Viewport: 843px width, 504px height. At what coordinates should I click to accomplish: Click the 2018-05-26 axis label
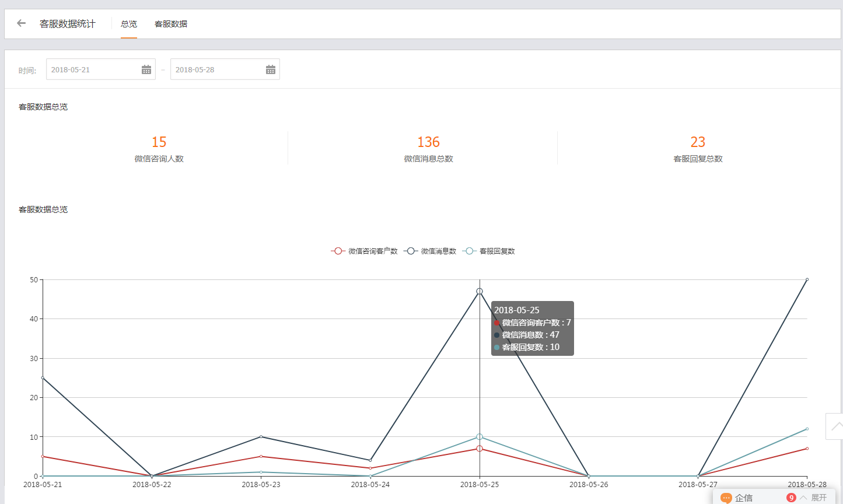[589, 485]
